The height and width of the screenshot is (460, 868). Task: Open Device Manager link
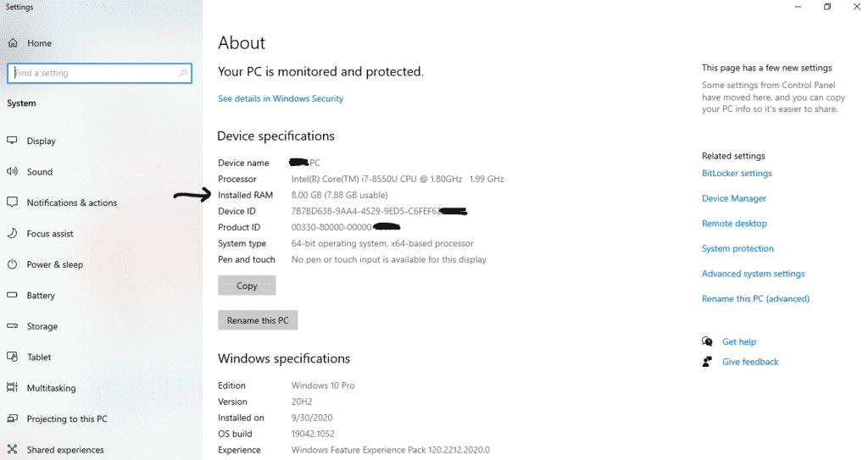point(734,198)
